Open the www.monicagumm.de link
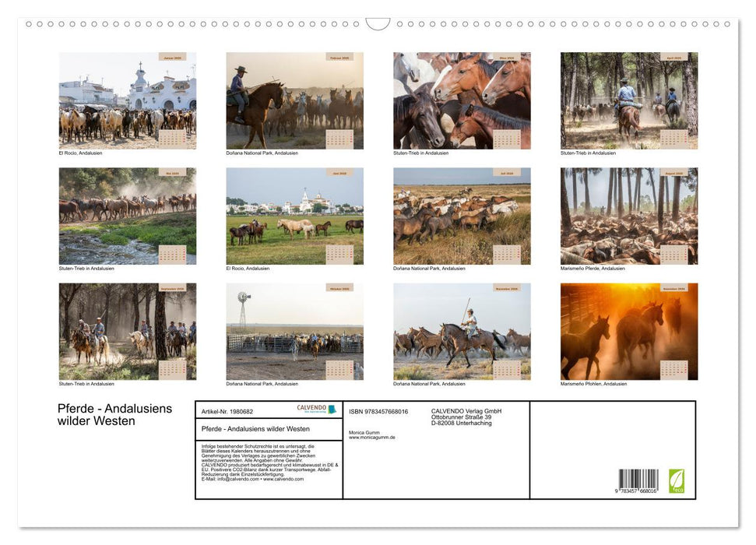Viewport: 756px width, 545px height. coord(371,437)
